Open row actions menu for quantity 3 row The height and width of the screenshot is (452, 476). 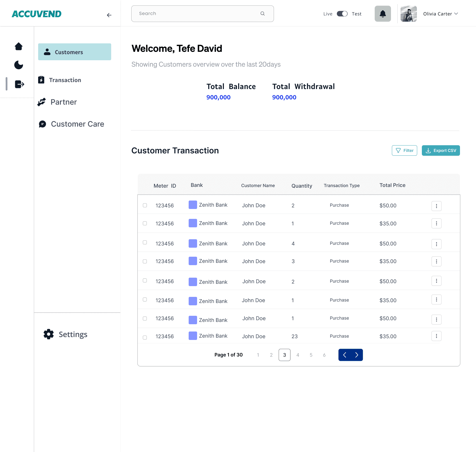[436, 261]
